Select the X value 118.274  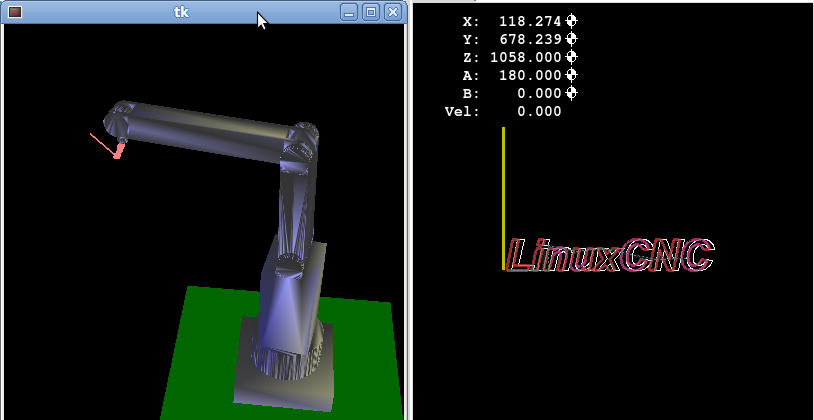[x=530, y=21]
